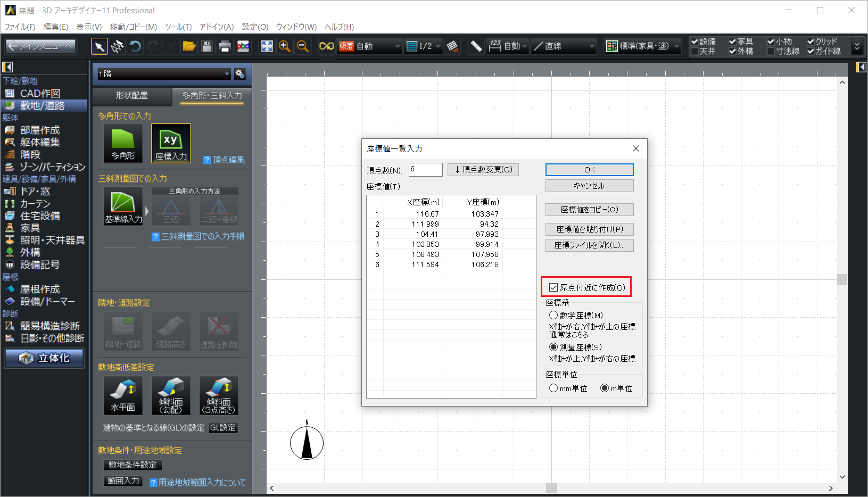Choose the mm単位 unit option
The image size is (868, 497).
553,388
